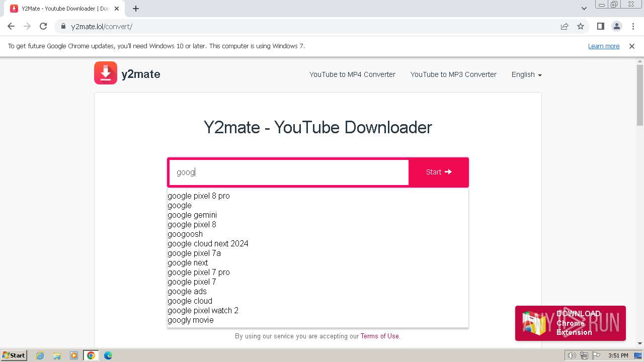Screen dimensions: 644x362
Task: Click the system clock 3:51 PM
Action: point(618,355)
